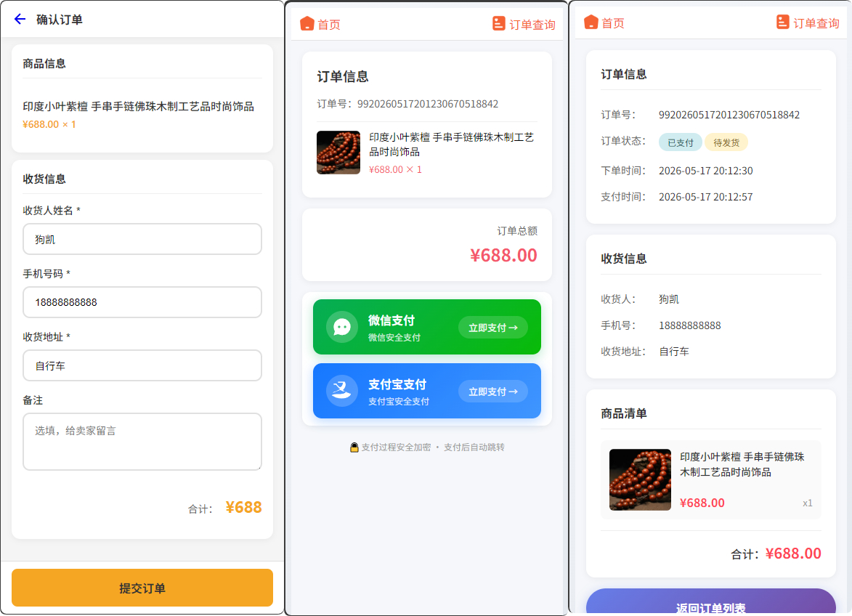
Task: Click the 待发货 status badge
Action: click(726, 142)
